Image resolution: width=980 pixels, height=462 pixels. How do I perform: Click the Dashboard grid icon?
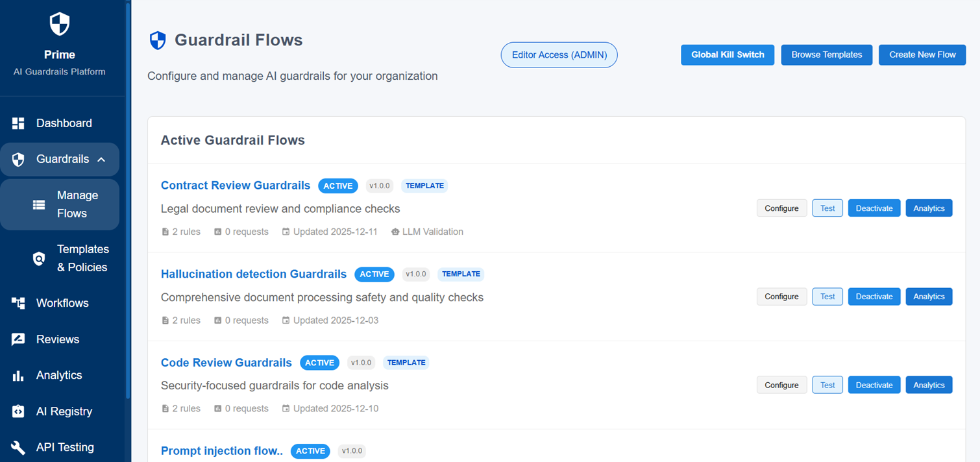pyautogui.click(x=18, y=123)
